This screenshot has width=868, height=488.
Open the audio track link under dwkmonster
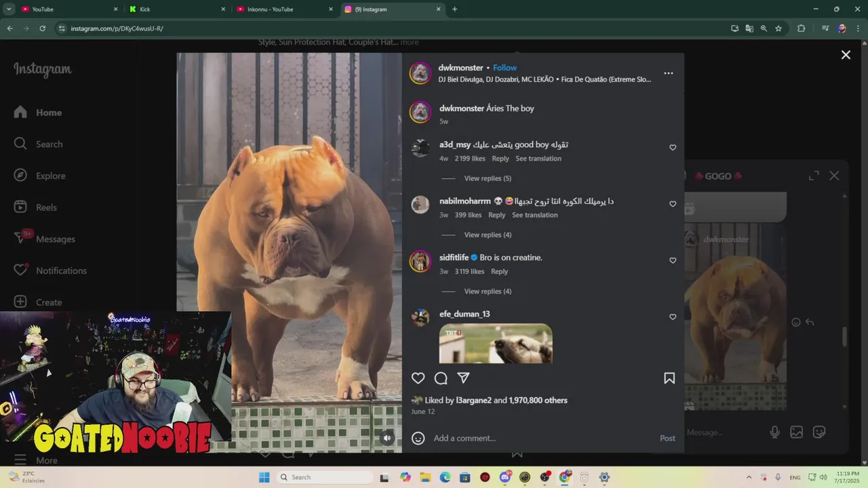tap(545, 79)
